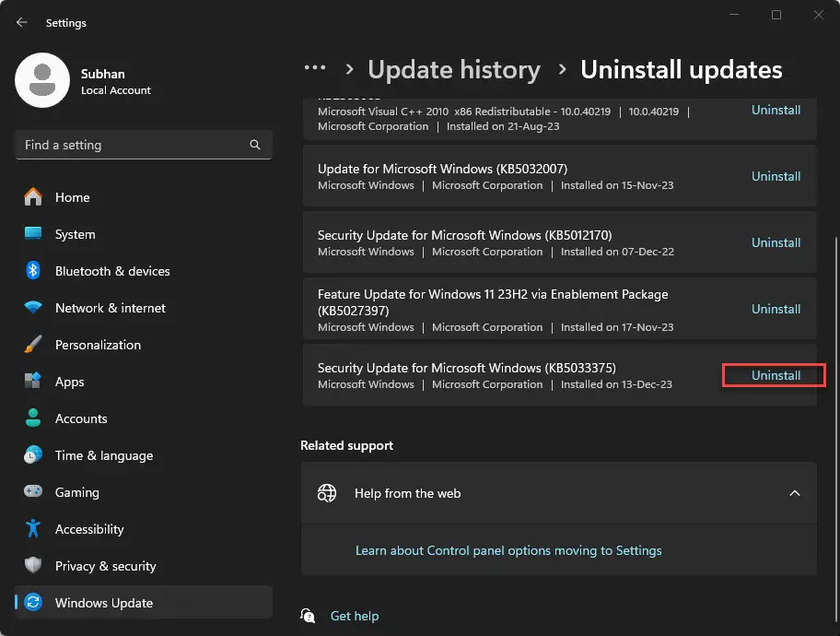Uninstall Feature Update KB5027397
840x636 pixels.
tap(776, 309)
